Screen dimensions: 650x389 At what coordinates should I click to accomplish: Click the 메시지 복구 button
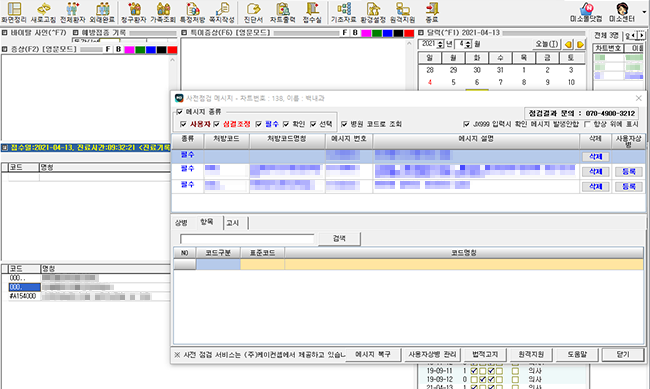click(373, 355)
